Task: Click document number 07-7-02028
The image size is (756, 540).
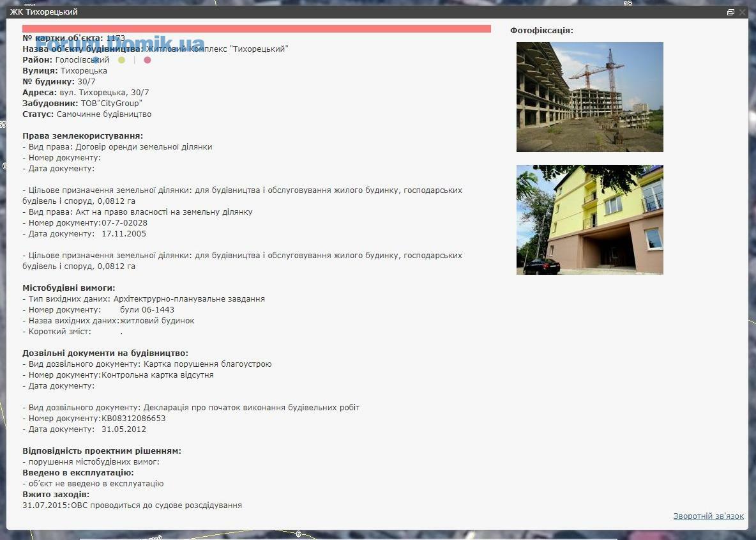Action: click(x=125, y=223)
